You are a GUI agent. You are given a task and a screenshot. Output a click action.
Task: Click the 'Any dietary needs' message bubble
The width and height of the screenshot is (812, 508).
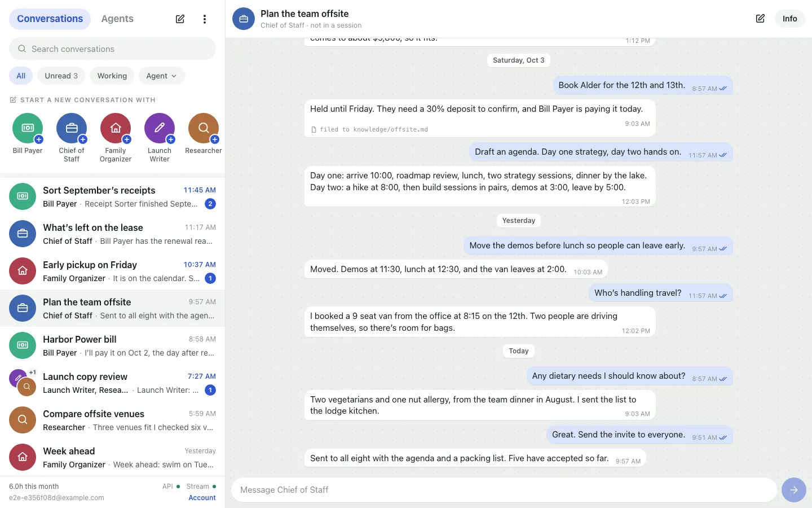(x=630, y=376)
